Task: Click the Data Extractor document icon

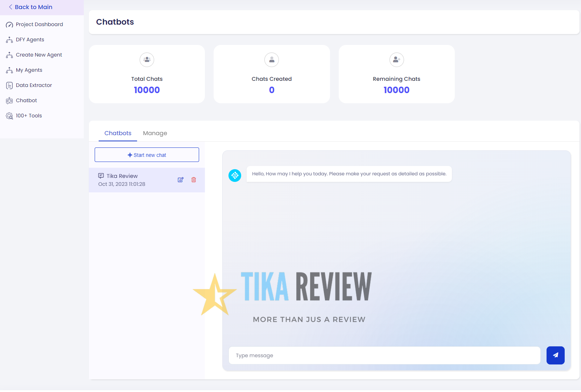Action: pyautogui.click(x=9, y=86)
